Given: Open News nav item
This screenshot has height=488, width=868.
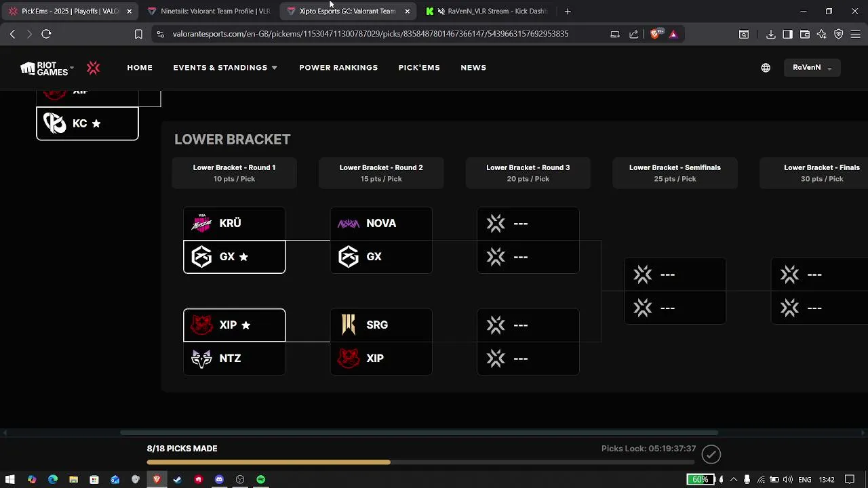Looking at the screenshot, I should 473,68.
